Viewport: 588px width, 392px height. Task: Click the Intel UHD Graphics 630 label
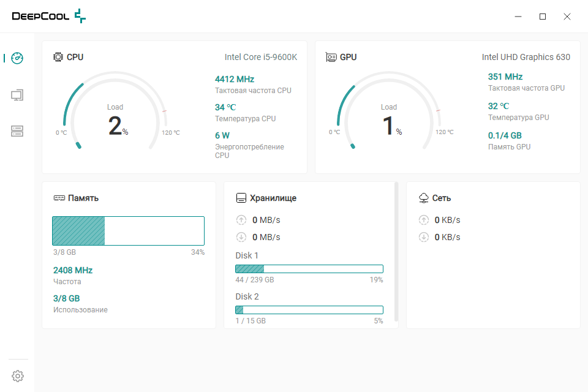pos(526,57)
